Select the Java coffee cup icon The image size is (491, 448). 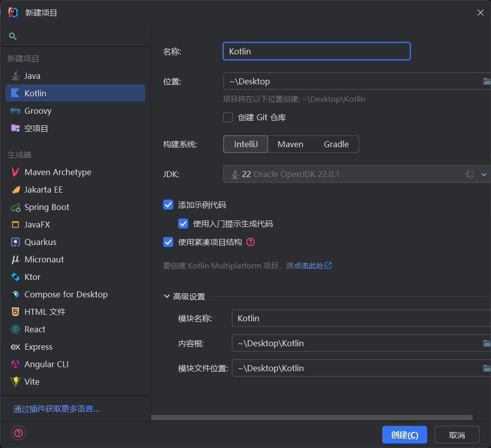click(15, 76)
